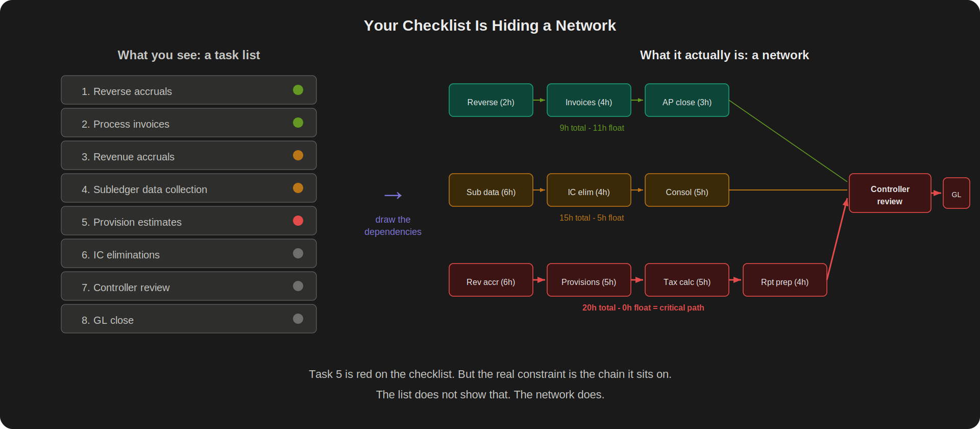
Task: Click the 'Reverse (2h)' network node
Action: click(x=491, y=100)
